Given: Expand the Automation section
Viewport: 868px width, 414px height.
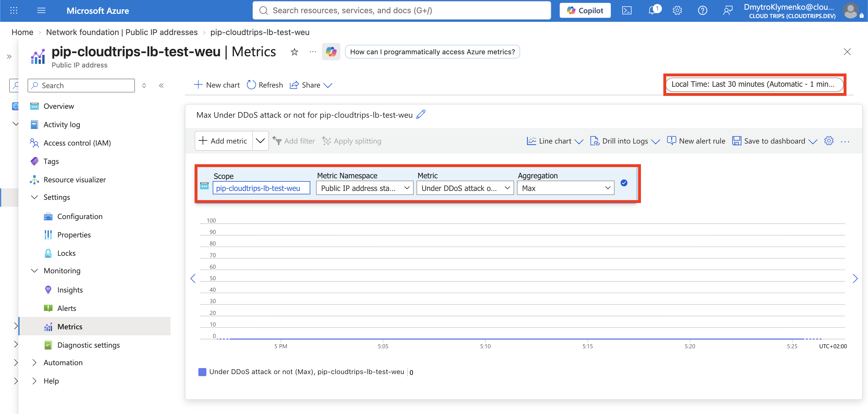Looking at the screenshot, I should [34, 363].
